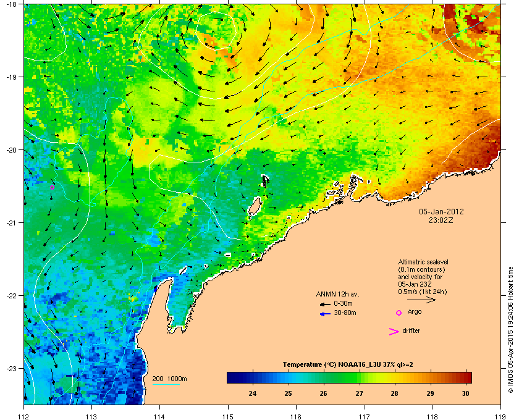Click the date text 05-Jan-2012
The width and height of the screenshot is (519, 420).
click(x=441, y=212)
